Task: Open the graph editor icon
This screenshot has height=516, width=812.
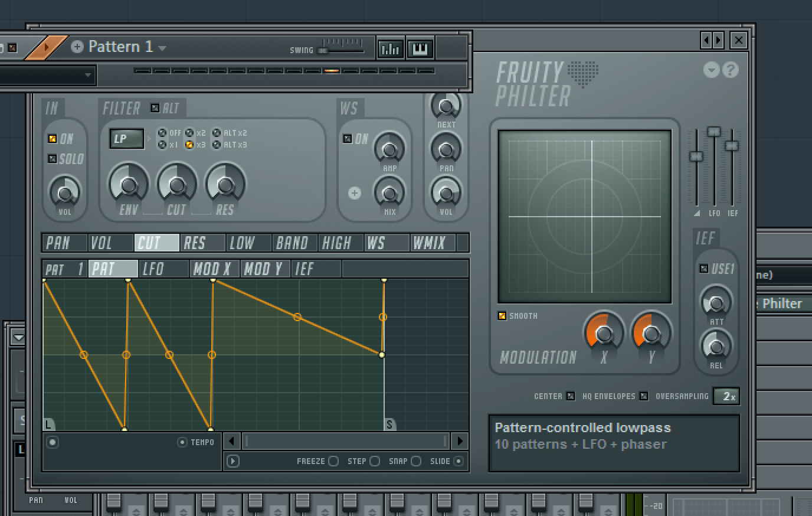Action: [x=390, y=49]
